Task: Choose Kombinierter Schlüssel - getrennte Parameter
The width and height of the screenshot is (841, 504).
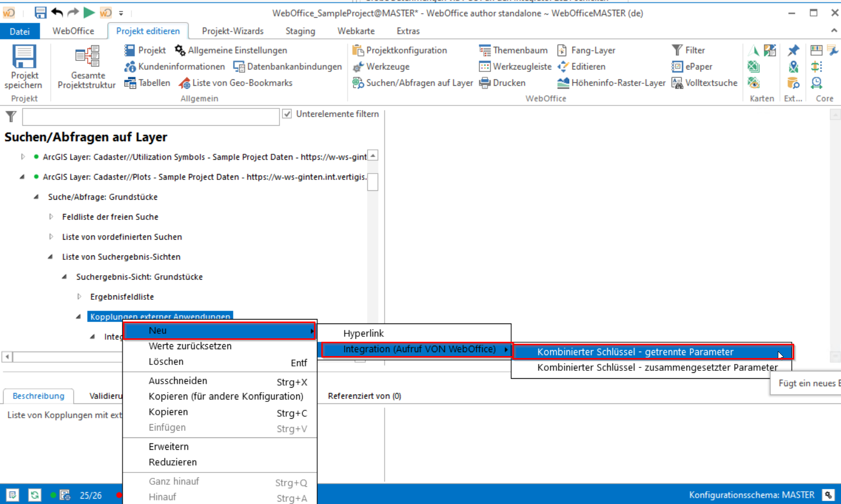Action: 636,352
